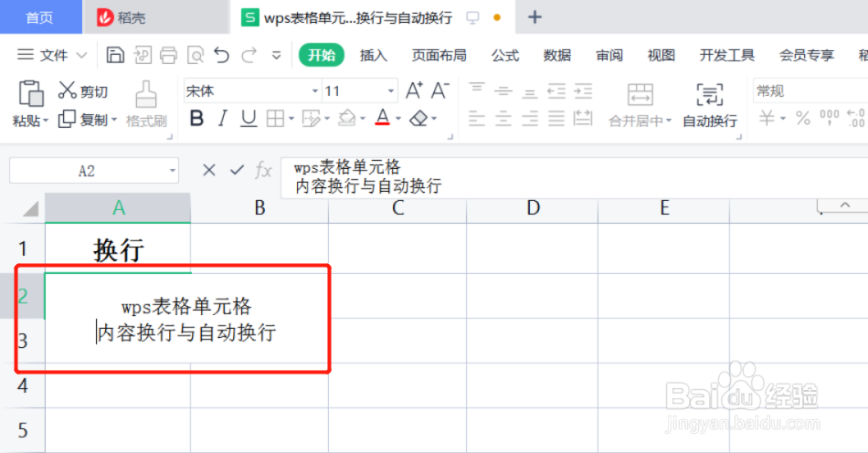Image resolution: width=868 pixels, height=453 pixels.
Task: Open the font color dropdown arrow
Action: pyautogui.click(x=398, y=119)
